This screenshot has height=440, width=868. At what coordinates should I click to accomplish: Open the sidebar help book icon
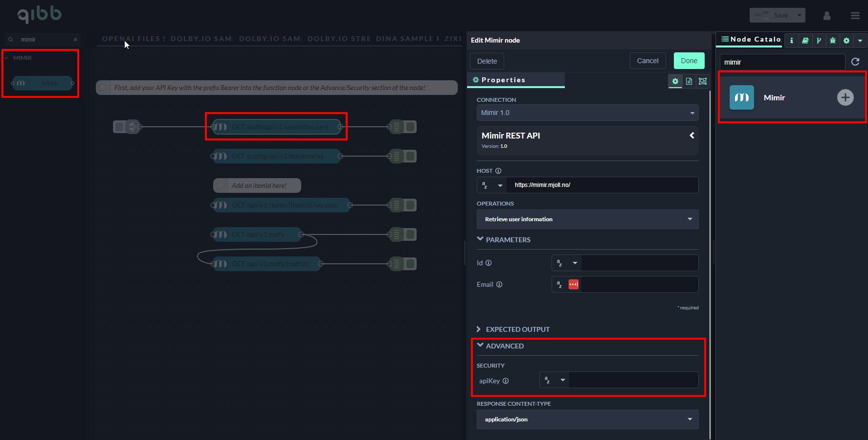[805, 41]
